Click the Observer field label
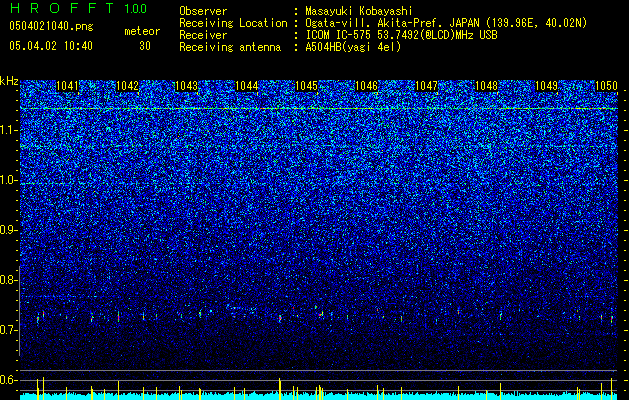Viewport: 629px width, 400px height. (x=203, y=11)
